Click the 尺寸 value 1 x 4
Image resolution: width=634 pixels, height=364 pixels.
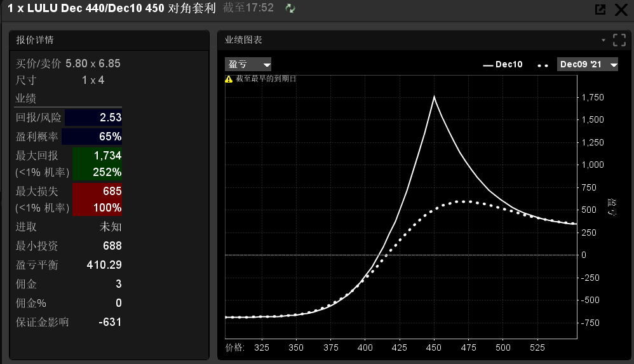[x=93, y=80]
